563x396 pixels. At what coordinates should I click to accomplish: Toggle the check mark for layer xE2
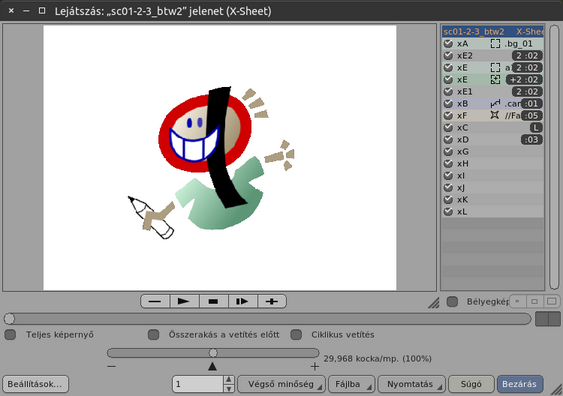(x=448, y=56)
